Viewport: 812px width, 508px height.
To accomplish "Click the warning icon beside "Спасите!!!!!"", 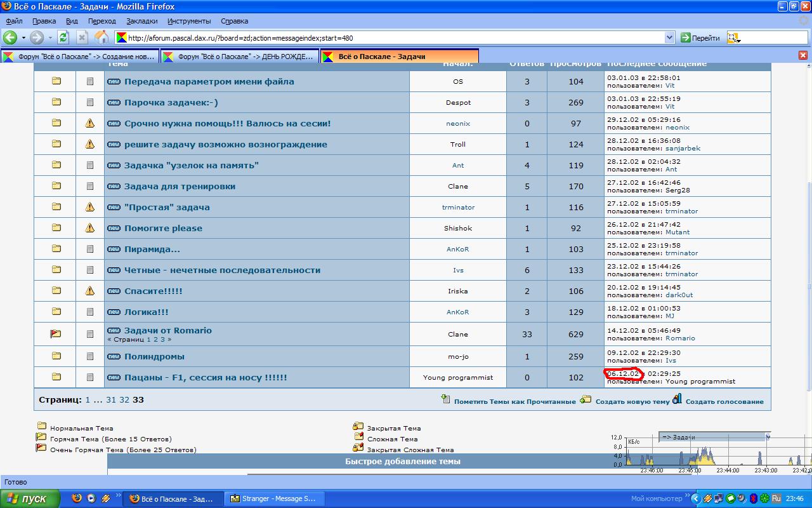I will 90,291.
